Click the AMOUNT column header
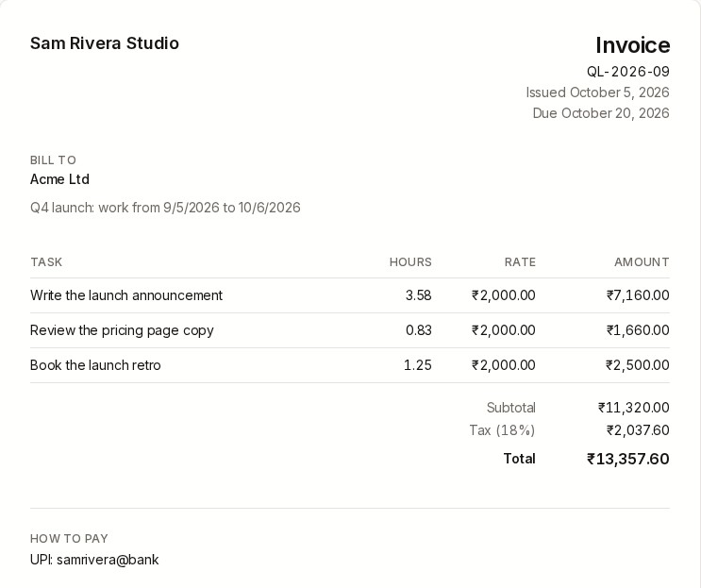701x588 pixels. [642, 262]
